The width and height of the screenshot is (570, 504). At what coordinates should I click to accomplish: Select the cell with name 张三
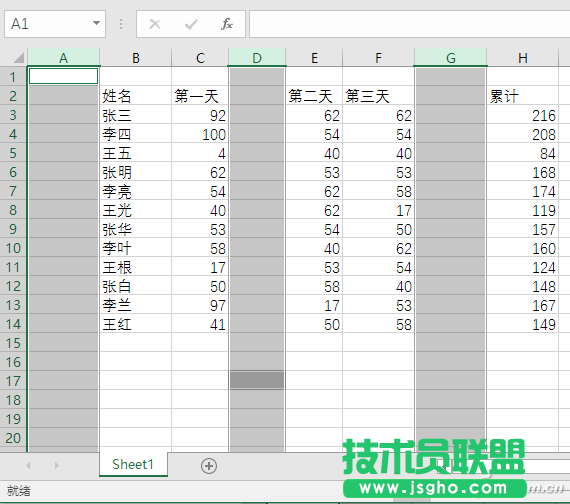pos(136,115)
